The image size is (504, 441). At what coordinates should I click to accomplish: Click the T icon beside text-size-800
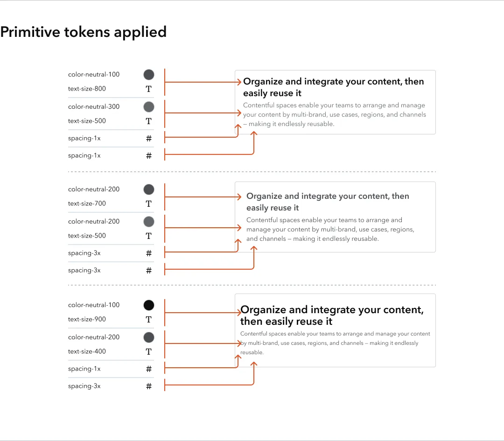pyautogui.click(x=148, y=89)
